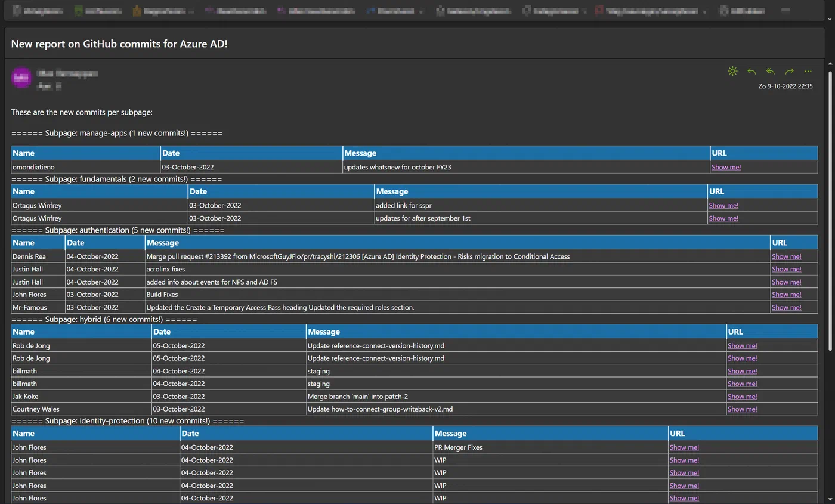
Task: Click the 'Subpage: hybrid' heading
Action: (104, 320)
